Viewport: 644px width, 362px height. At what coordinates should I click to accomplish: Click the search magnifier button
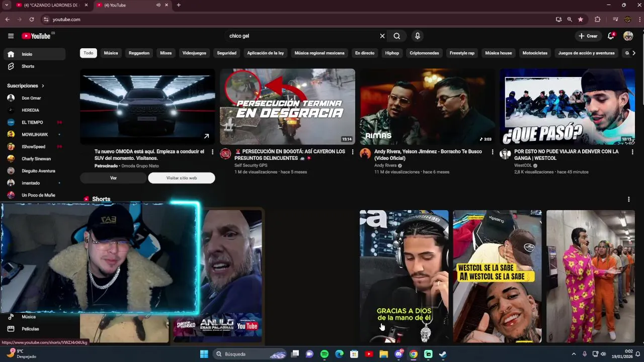click(x=397, y=36)
